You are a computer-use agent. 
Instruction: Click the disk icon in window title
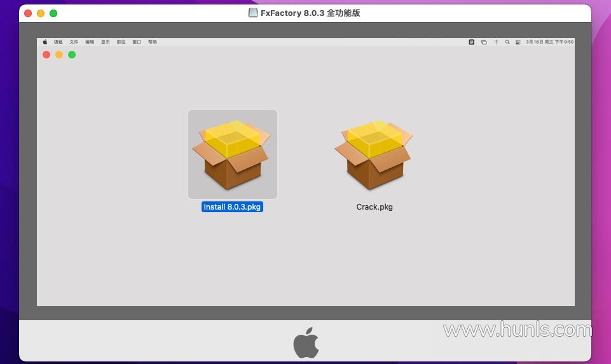[x=253, y=13]
